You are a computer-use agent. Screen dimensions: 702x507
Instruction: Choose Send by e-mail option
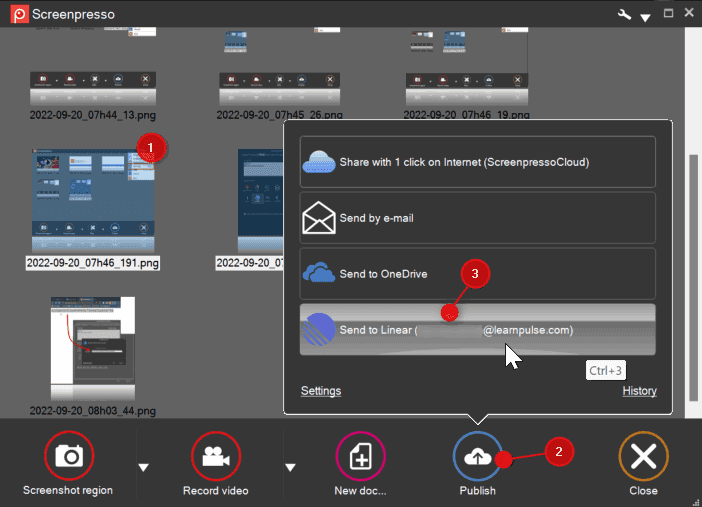tap(478, 217)
